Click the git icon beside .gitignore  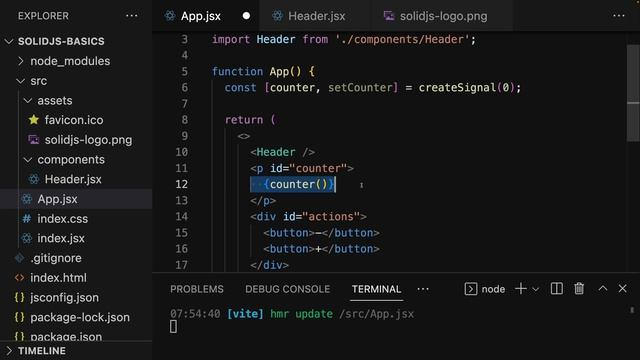click(x=19, y=258)
